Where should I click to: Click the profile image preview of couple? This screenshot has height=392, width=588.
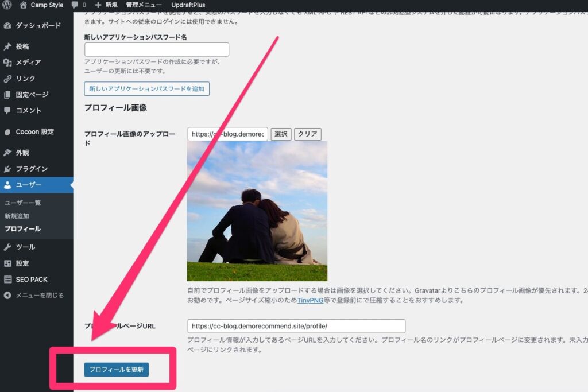coord(257,211)
